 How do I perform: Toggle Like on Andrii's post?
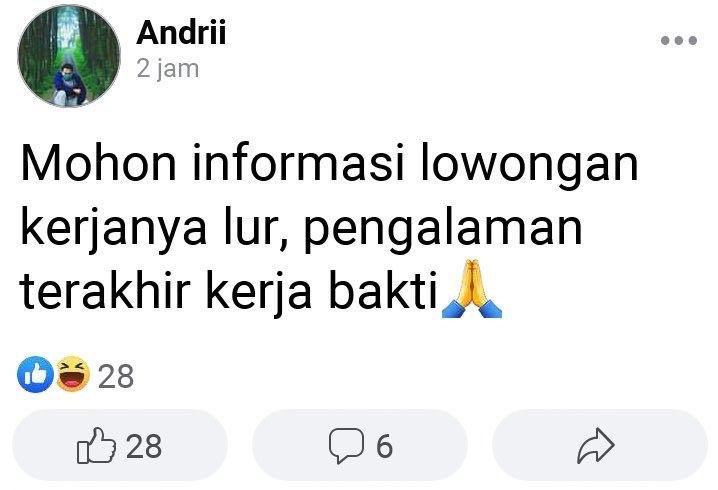pos(120,445)
